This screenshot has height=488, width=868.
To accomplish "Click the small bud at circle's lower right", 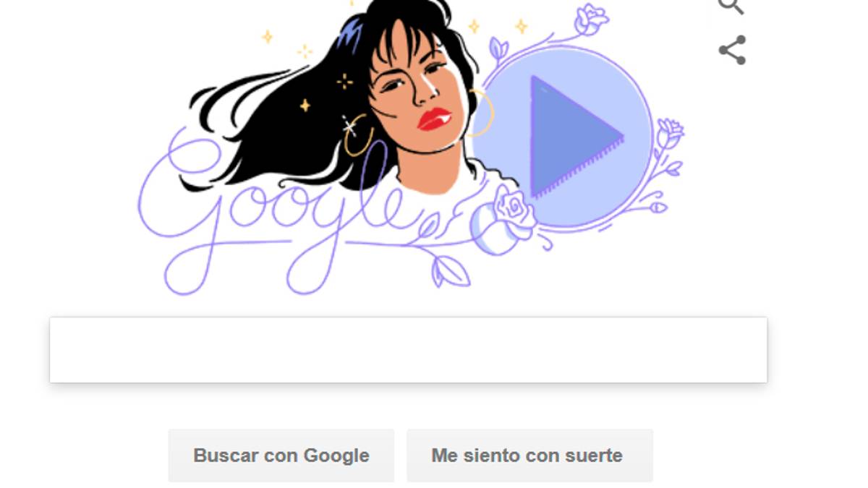I will [x=658, y=207].
